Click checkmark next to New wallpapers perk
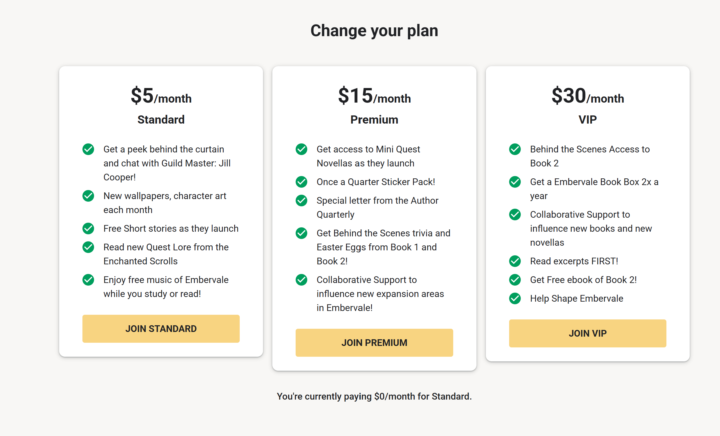The width and height of the screenshot is (720, 436). pos(89,196)
